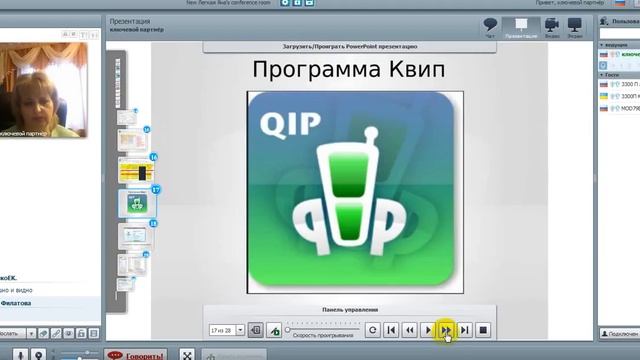Jump to the first slide button

[391, 330]
